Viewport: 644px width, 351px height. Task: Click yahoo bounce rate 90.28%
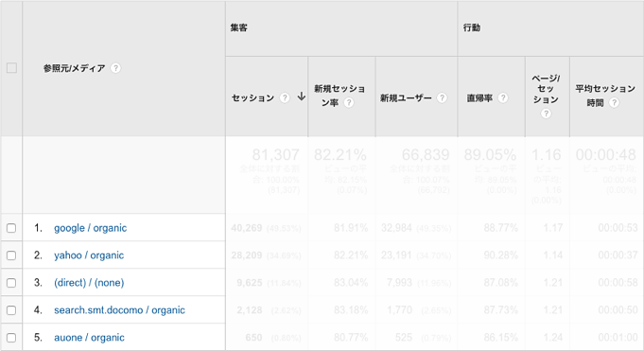pyautogui.click(x=500, y=255)
